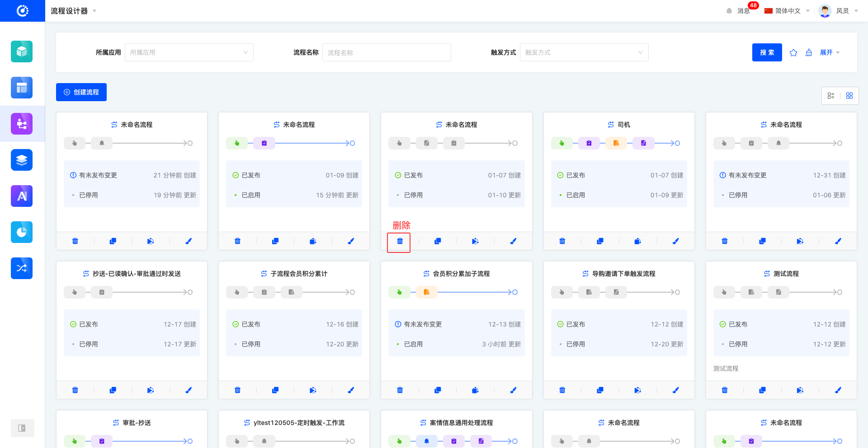The width and height of the screenshot is (868, 448).
Task: Open the 触发方式 dropdown
Action: pos(584,52)
